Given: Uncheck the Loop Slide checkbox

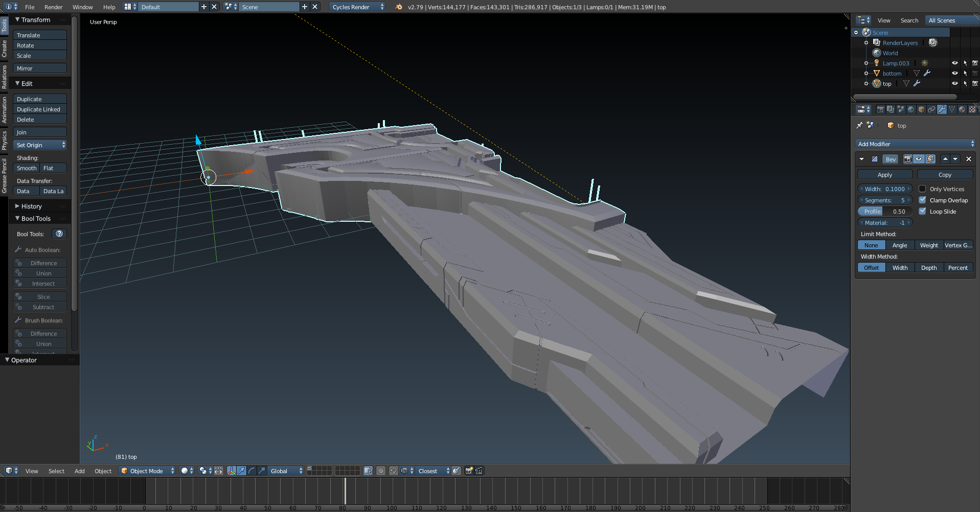Looking at the screenshot, I should coord(922,211).
